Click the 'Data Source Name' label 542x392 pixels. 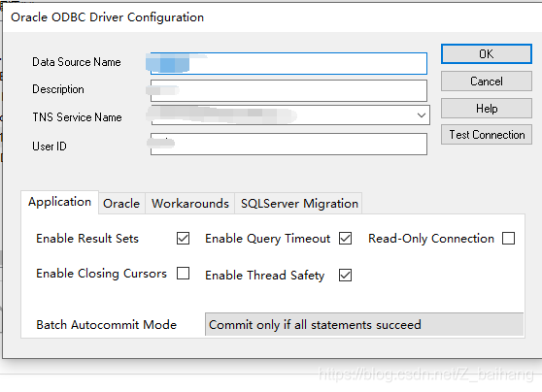tap(77, 62)
